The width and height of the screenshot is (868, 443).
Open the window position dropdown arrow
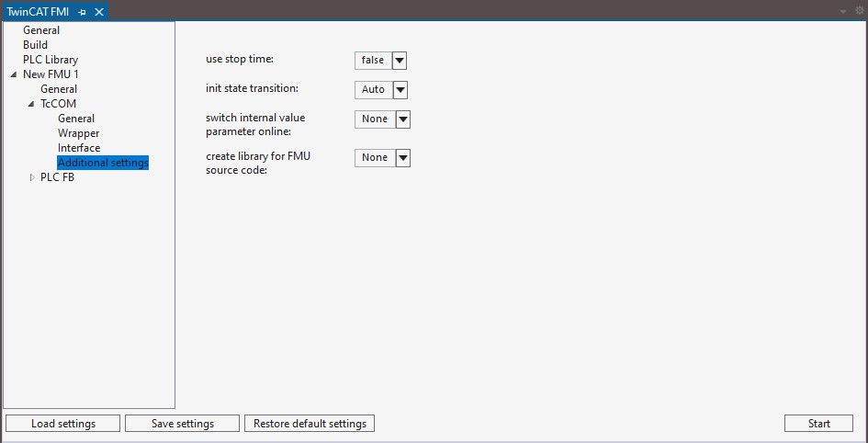[843, 12]
